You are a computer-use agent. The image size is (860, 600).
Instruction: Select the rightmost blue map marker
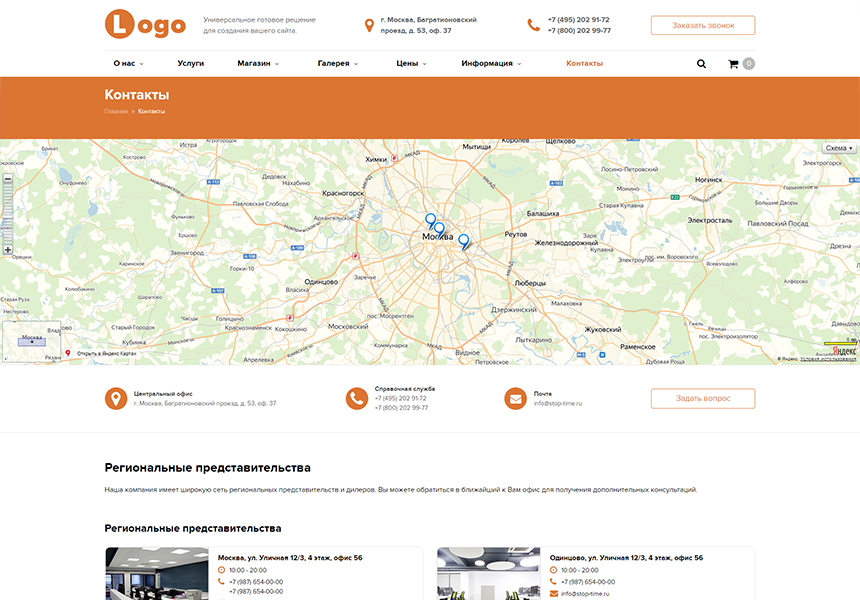coord(463,240)
